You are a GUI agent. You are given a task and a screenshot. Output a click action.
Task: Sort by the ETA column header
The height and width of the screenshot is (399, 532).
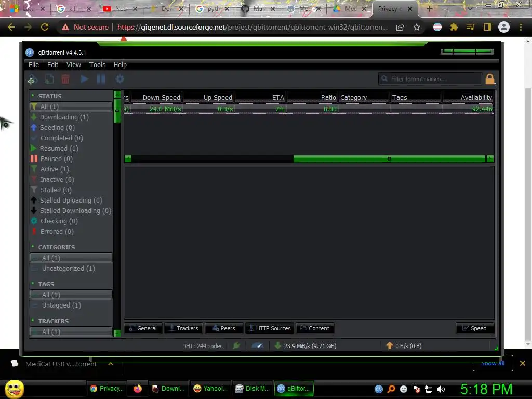pos(261,97)
